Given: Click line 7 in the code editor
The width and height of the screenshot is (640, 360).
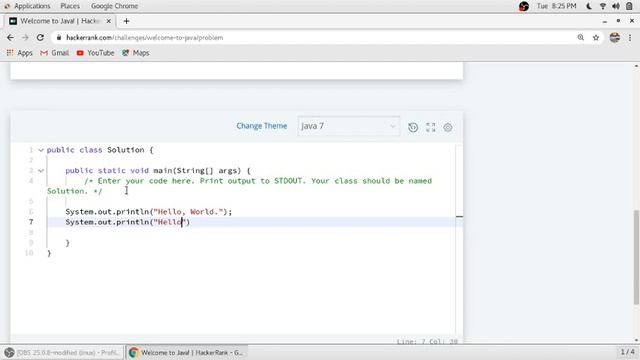Looking at the screenshot, I should point(251,222).
